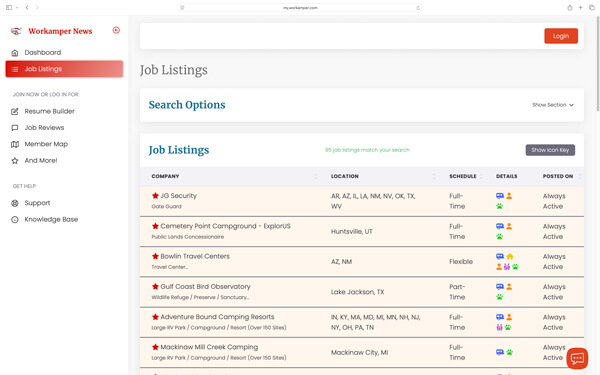Open the Location column menu handle
The height and width of the screenshot is (375, 600).
[x=434, y=176]
